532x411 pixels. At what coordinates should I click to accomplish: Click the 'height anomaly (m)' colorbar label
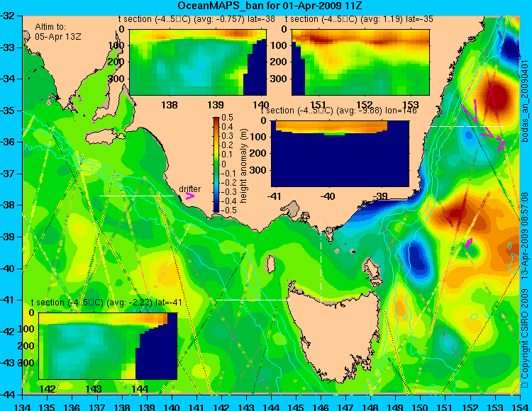[243, 166]
